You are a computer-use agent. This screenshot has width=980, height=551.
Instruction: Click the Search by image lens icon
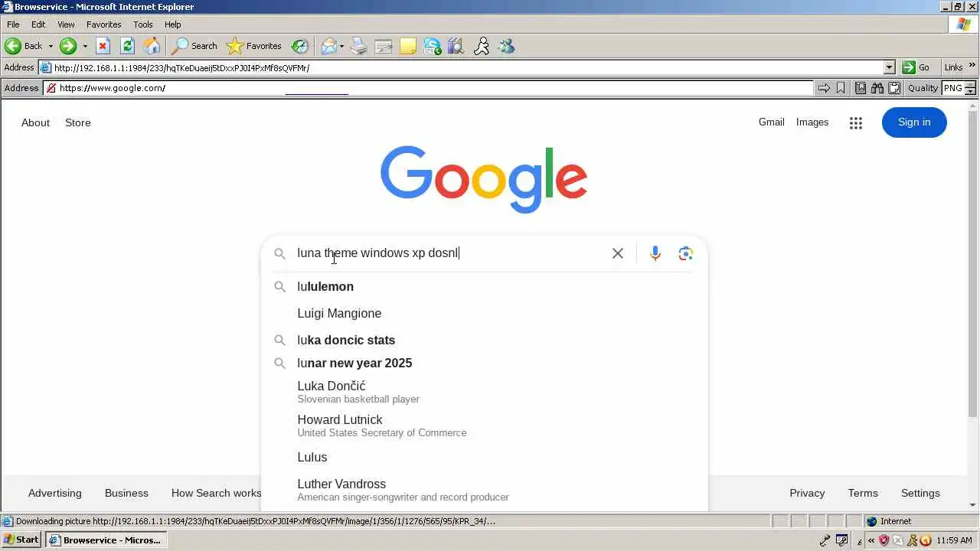pyautogui.click(x=686, y=253)
